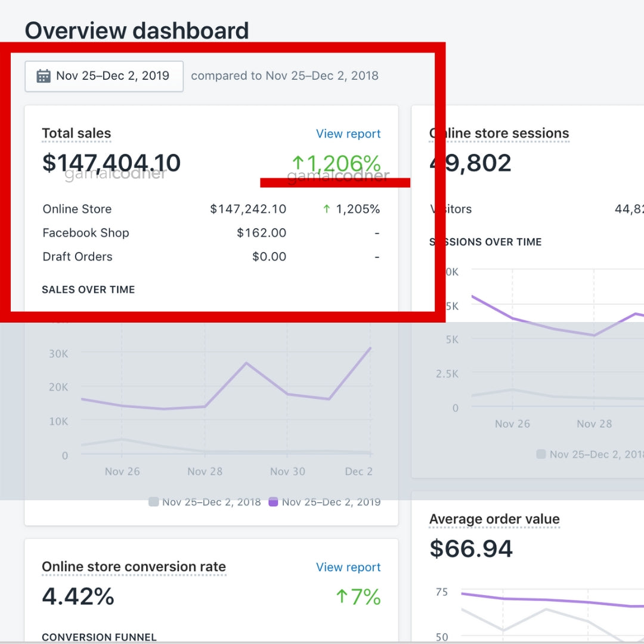This screenshot has width=644, height=644.
Task: Click the Online store sessions title
Action: (x=499, y=134)
